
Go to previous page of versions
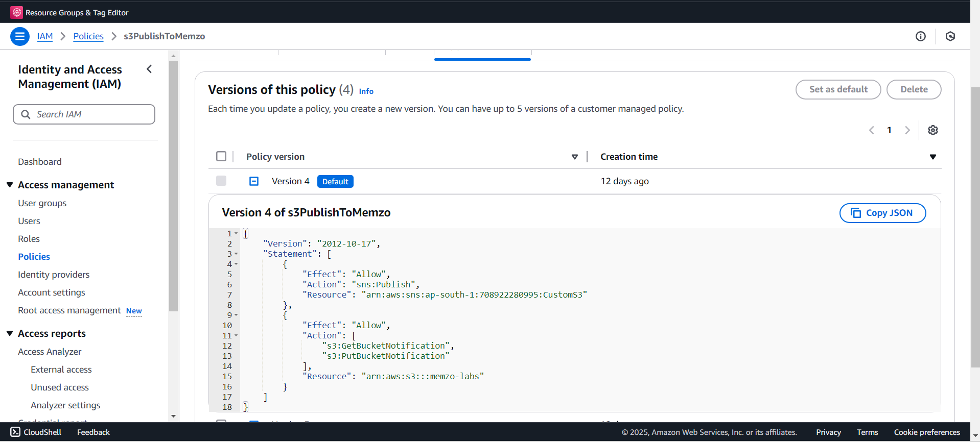pyautogui.click(x=872, y=130)
